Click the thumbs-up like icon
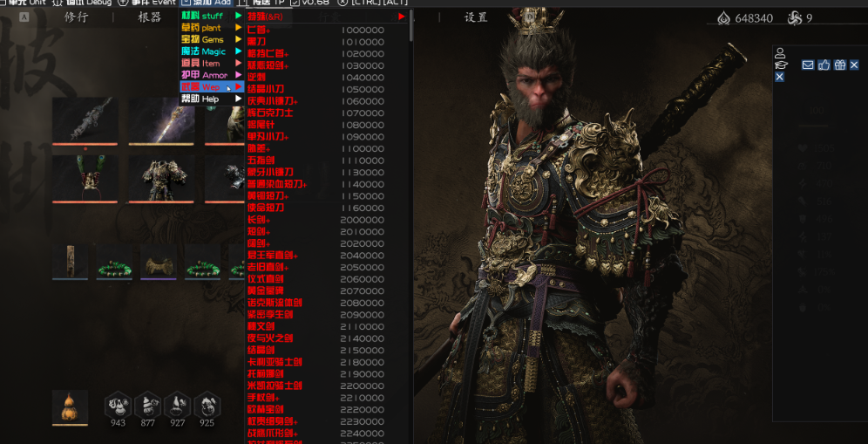Viewport: 868px width, 444px height. 824,65
